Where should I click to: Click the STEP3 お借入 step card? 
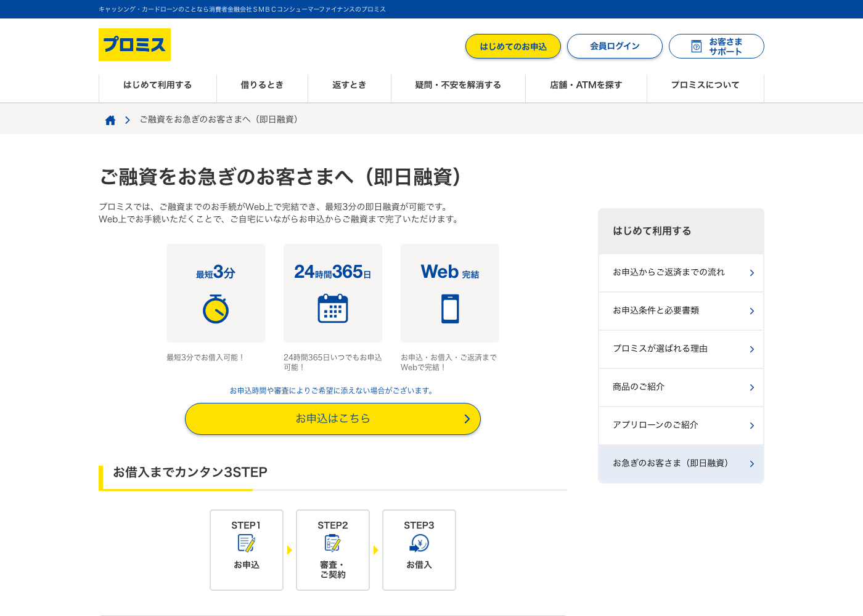point(419,550)
